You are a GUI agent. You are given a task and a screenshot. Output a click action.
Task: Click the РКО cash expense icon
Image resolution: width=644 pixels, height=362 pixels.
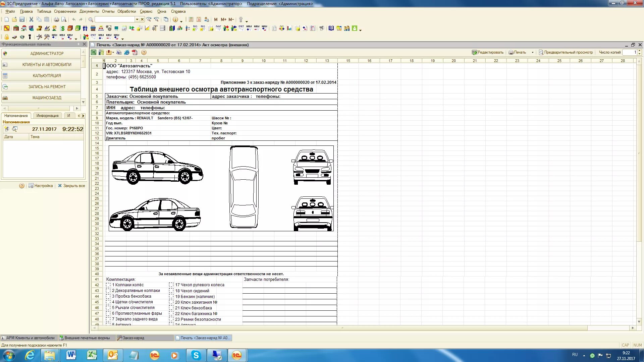(x=203, y=28)
